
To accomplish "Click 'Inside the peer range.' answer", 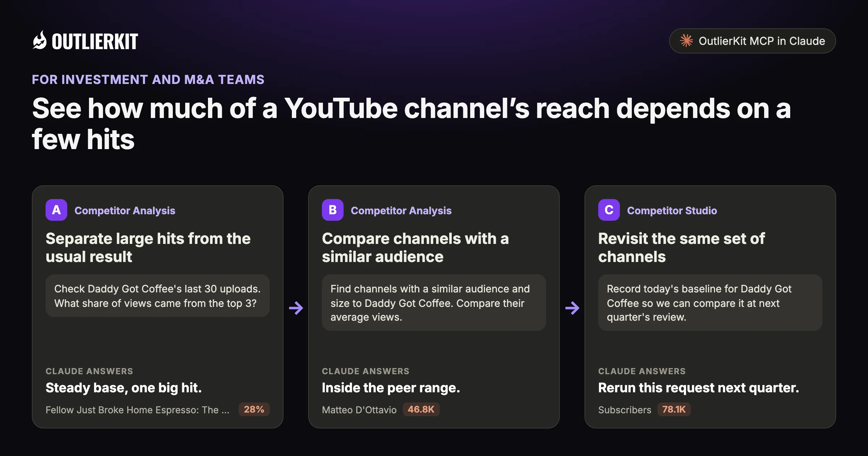I will pyautogui.click(x=391, y=388).
